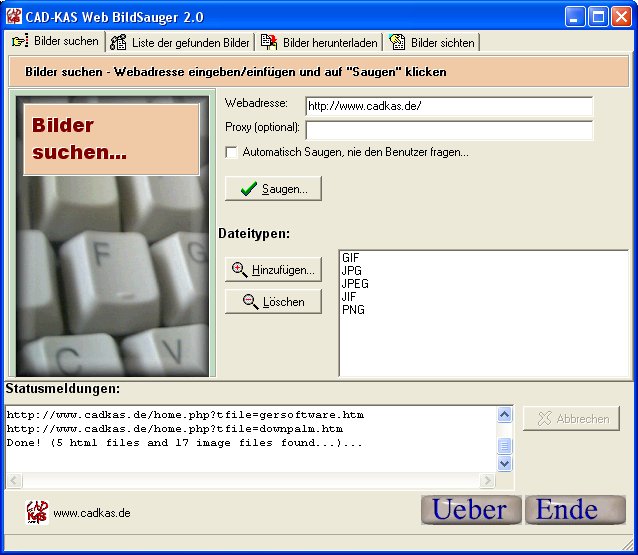Click the icon on Liste der gefunden Bilder tab

tap(119, 42)
